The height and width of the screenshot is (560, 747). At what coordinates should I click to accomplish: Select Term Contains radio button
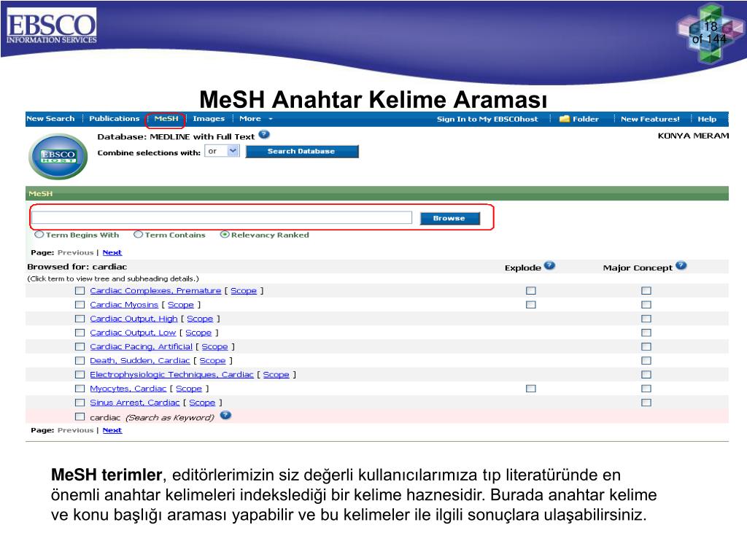point(139,234)
